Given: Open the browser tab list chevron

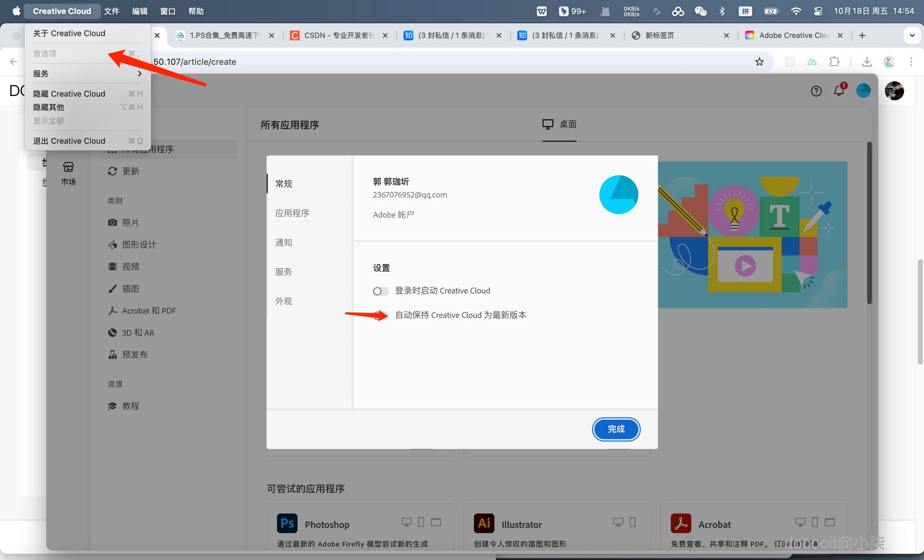Looking at the screenshot, I should pos(912,35).
